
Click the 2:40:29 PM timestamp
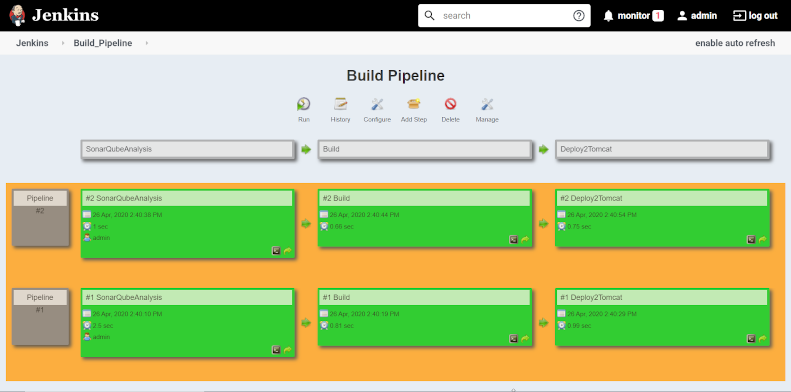pyautogui.click(x=602, y=314)
